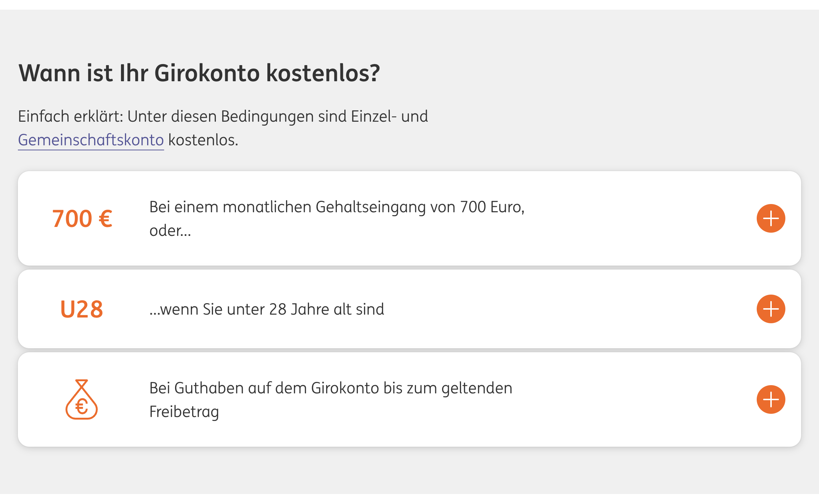Select the under-28 age condition card
This screenshot has width=819, height=504.
(x=409, y=309)
